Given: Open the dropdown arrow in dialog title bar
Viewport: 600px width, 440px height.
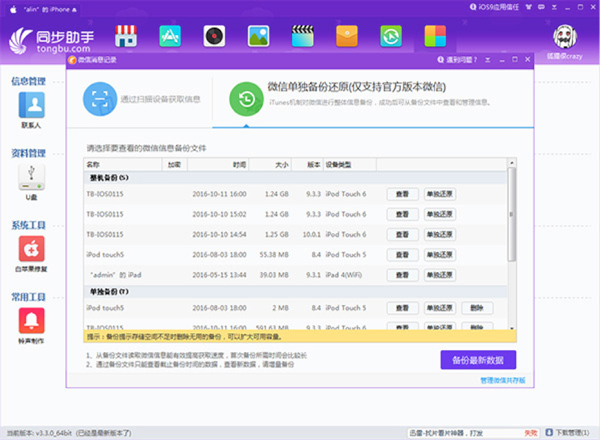Looking at the screenshot, I should pyautogui.click(x=488, y=60).
